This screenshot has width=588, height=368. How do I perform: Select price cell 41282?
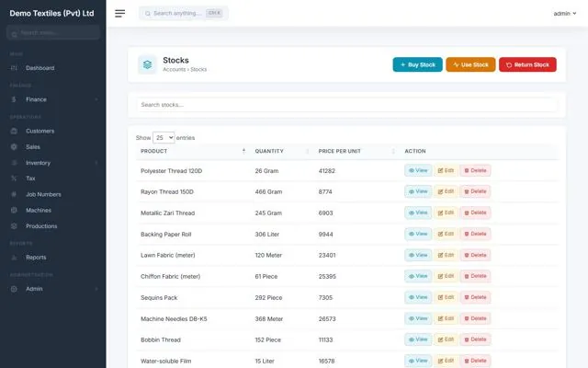coord(327,171)
